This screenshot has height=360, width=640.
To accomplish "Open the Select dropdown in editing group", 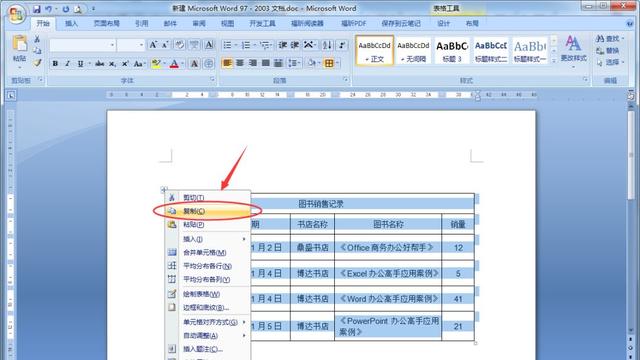I will [x=610, y=62].
